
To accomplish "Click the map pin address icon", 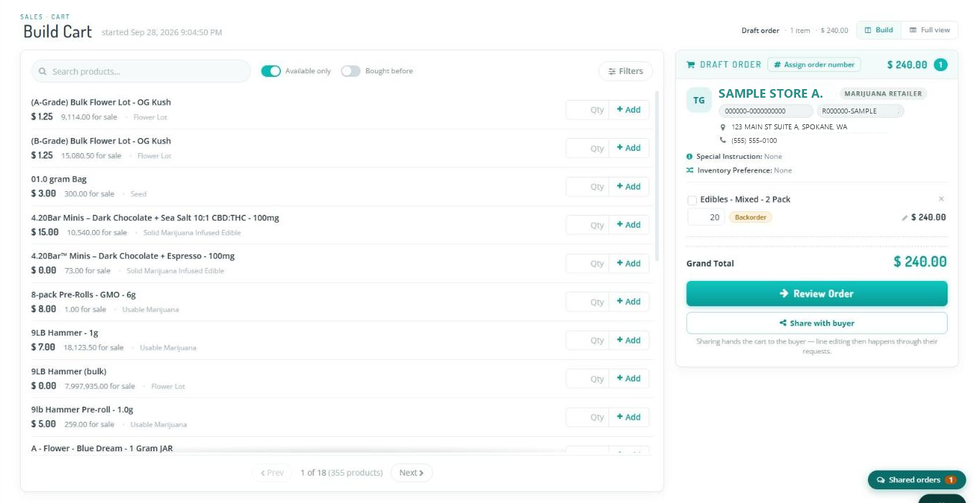I will click(724, 127).
